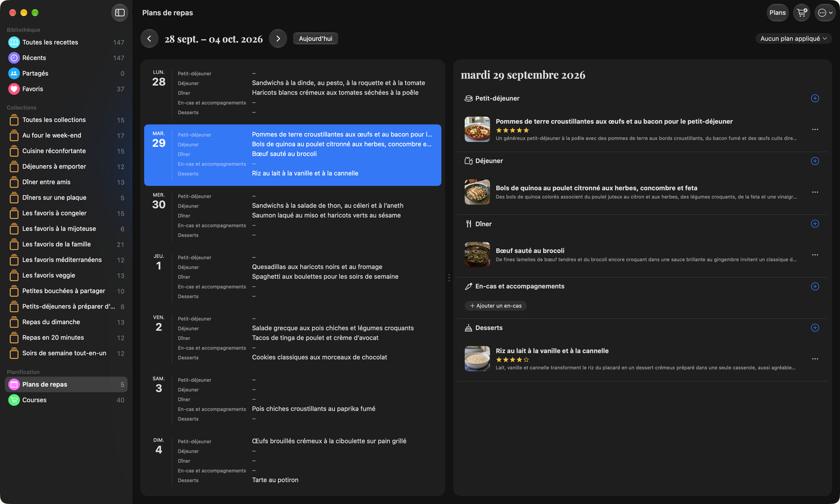Image resolution: width=840 pixels, height=504 pixels.
Task: Set star rating on Riz au lait
Action: 512,360
